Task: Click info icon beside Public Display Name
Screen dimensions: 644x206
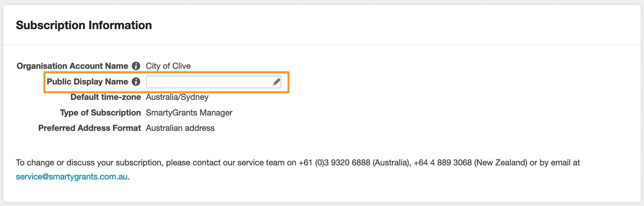Action: tap(136, 82)
